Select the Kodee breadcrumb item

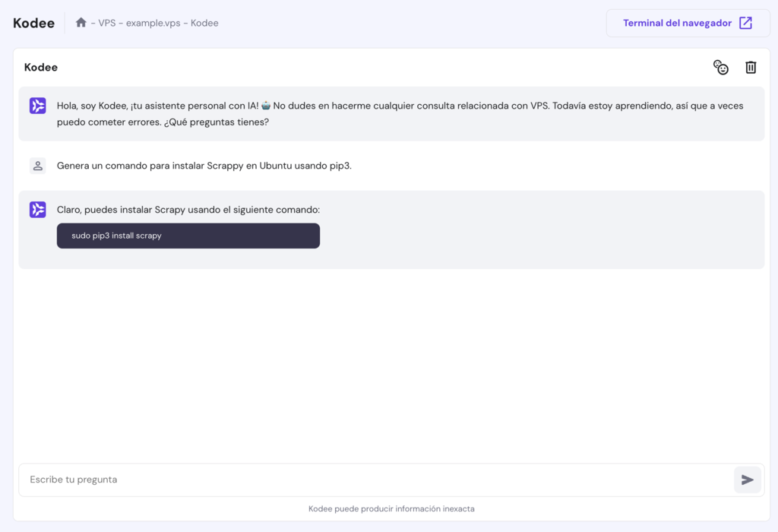(204, 23)
